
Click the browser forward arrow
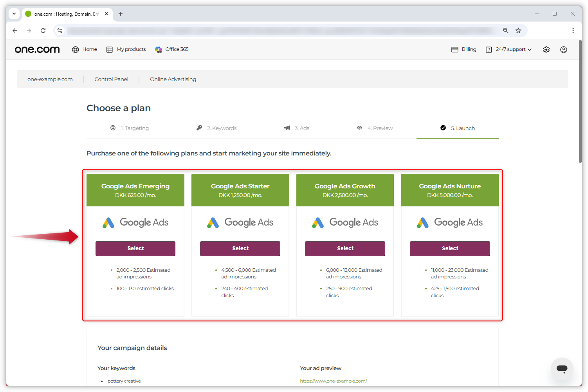[x=29, y=31]
